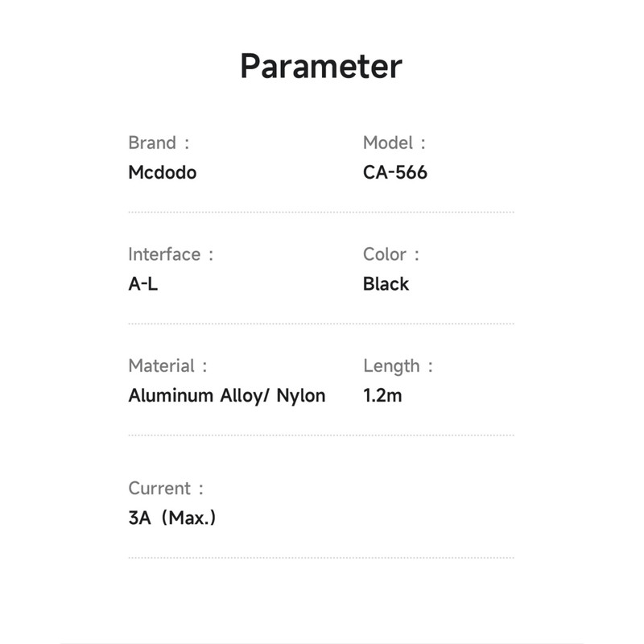Click the dotted divider below Interface row
This screenshot has width=644, height=644.
pyautogui.click(x=321, y=324)
